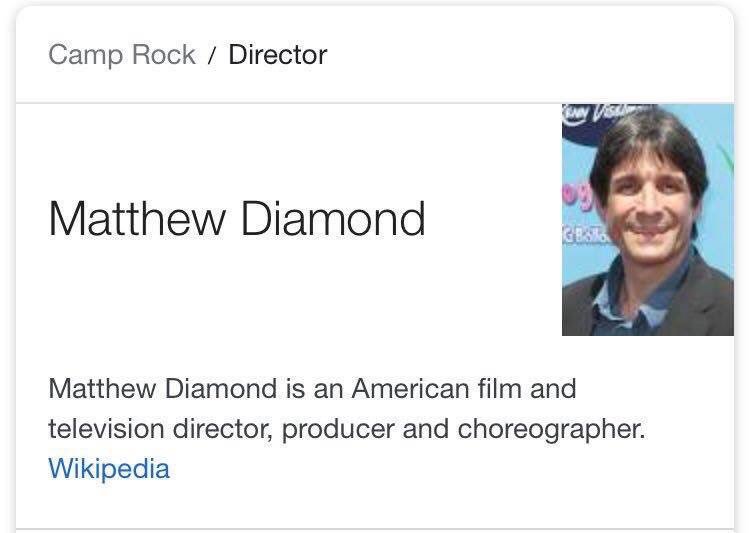Click "Matthew Diamond" starting the description sentence
Screen dimensions: 750x533
pos(161,388)
